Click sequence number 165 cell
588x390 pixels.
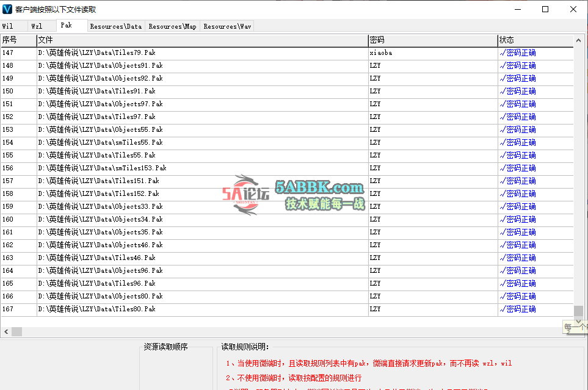pos(18,284)
